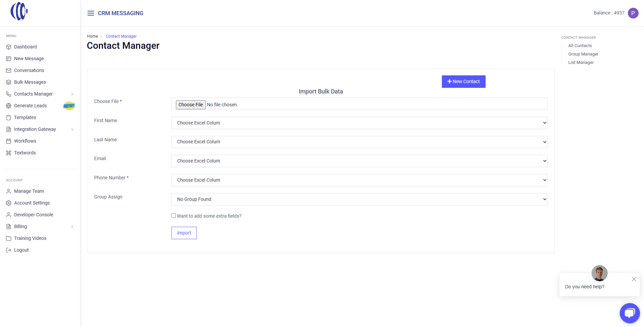Click the Bulk Messages layers icon
This screenshot has height=327, width=644.
click(x=9, y=82)
